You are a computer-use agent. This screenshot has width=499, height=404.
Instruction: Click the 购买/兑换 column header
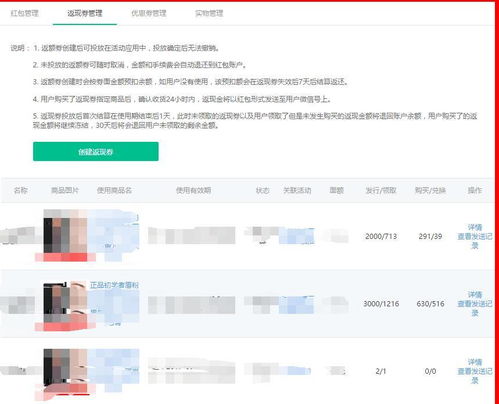[x=430, y=190]
